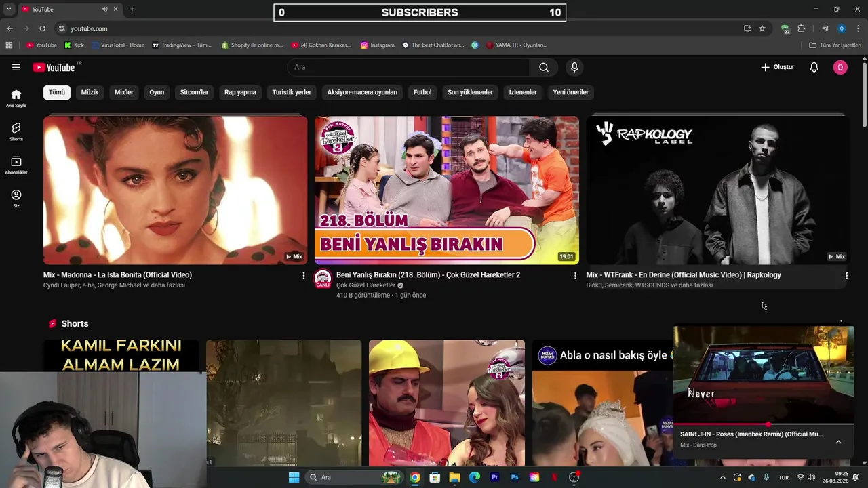Open the notifications bell
Screen dimensions: 868x488
[x=814, y=67]
